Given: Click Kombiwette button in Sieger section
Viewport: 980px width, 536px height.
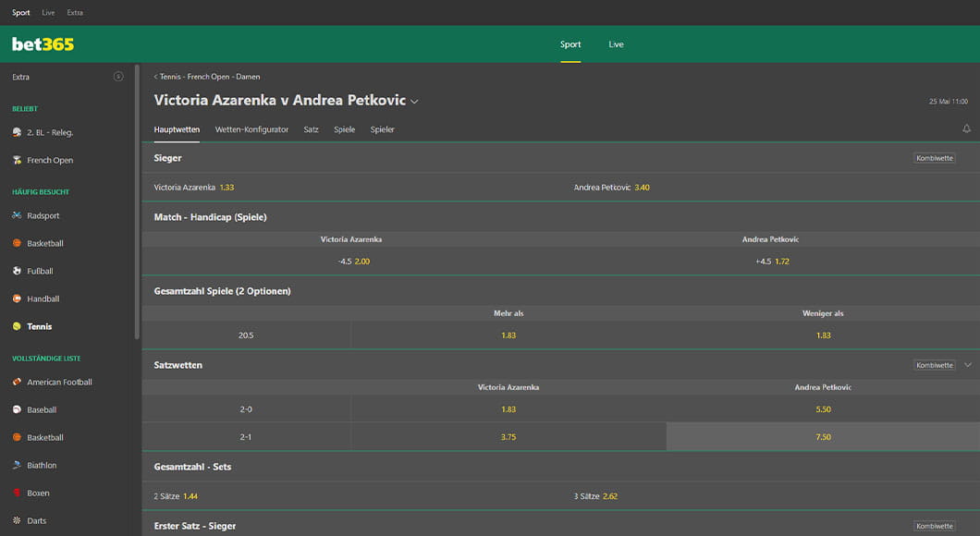Looking at the screenshot, I should coord(935,158).
